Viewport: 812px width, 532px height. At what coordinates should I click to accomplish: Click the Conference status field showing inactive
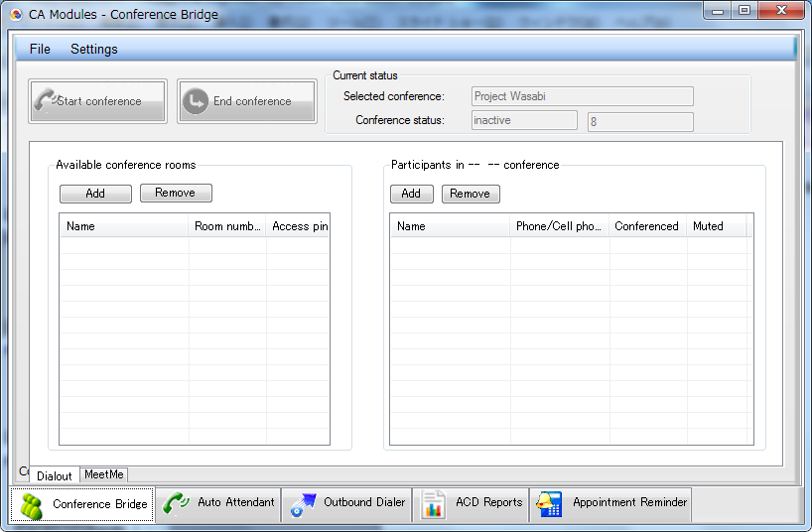[x=524, y=120]
